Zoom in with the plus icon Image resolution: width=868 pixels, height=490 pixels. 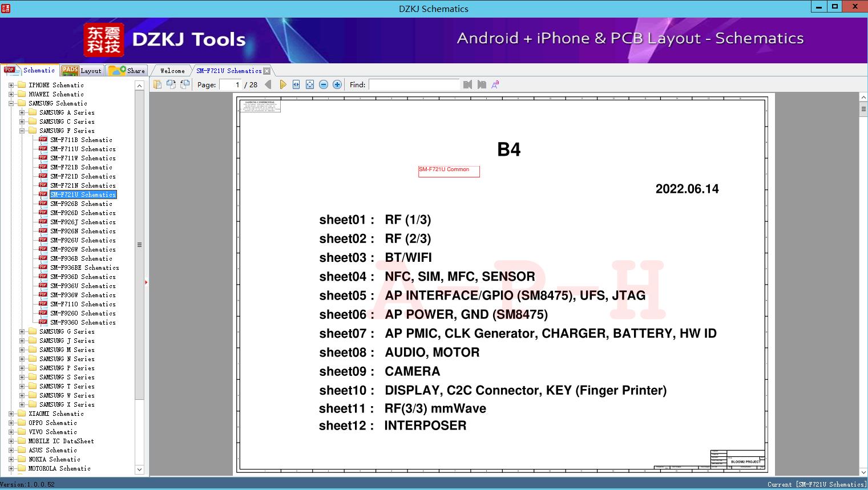point(337,84)
